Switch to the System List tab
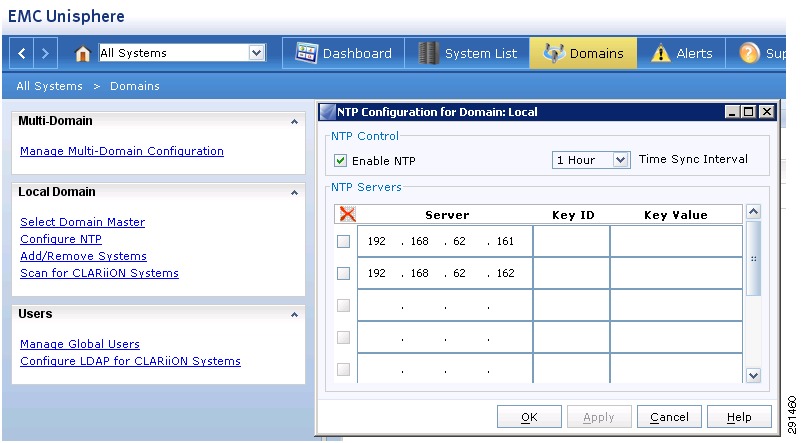The image size is (802, 443). tap(467, 53)
